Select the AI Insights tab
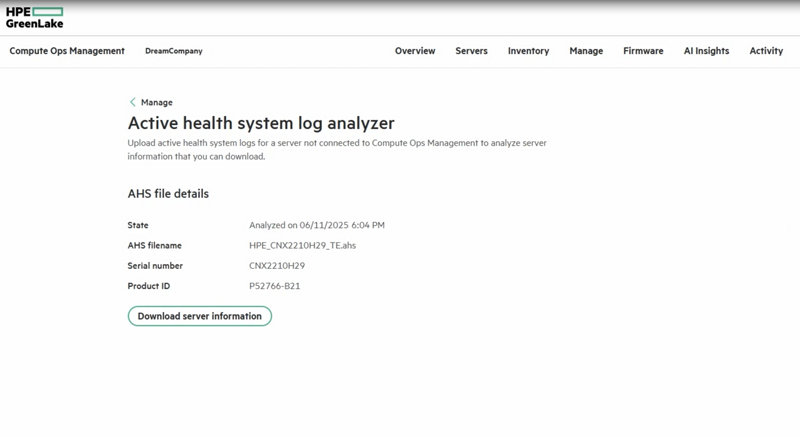Viewport: 800px width, 437px height. [x=706, y=51]
